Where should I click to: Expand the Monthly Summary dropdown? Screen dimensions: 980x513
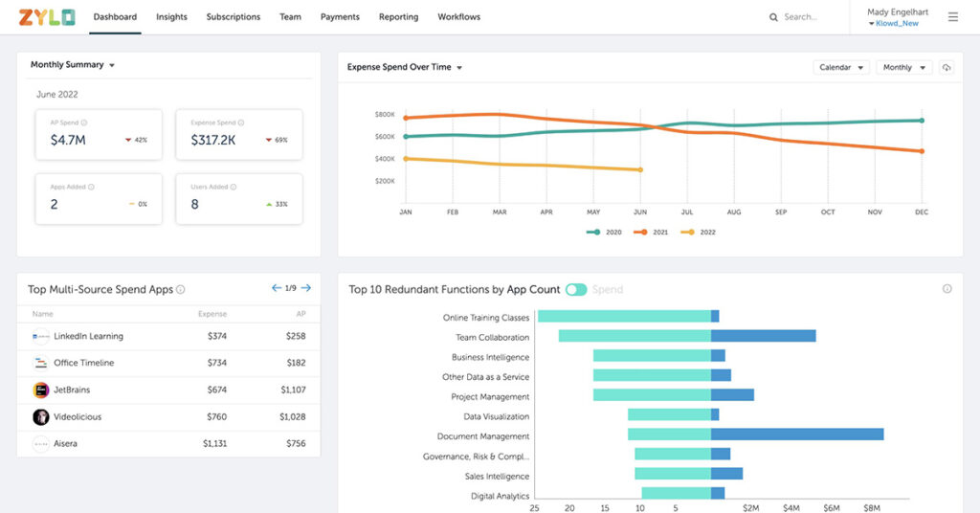73,65
